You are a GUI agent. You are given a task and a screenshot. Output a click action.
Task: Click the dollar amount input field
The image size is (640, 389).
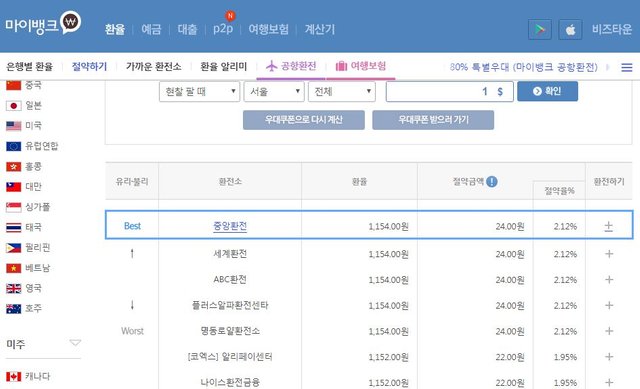(x=449, y=91)
